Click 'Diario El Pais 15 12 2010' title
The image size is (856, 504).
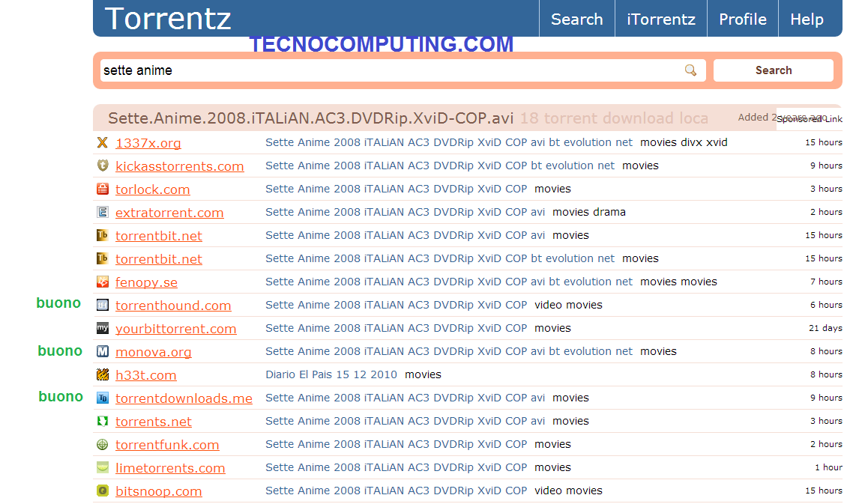pyautogui.click(x=331, y=374)
